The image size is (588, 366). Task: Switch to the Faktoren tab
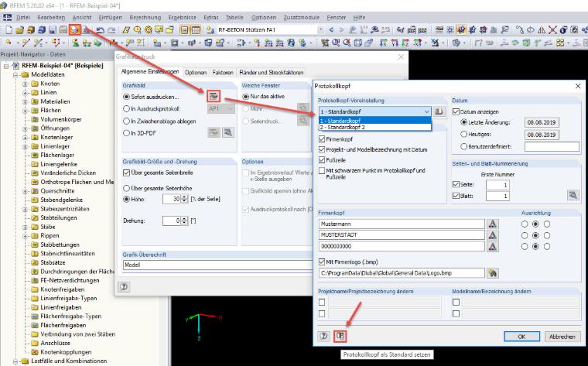point(223,73)
